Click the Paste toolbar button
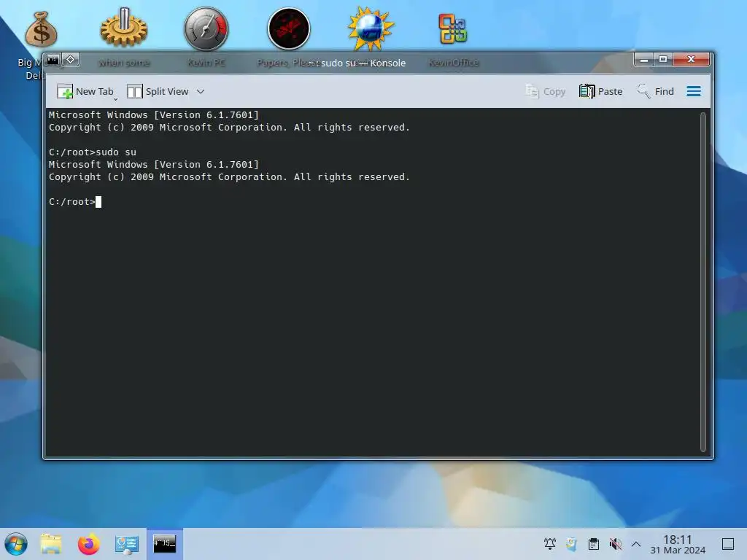 [x=601, y=91]
